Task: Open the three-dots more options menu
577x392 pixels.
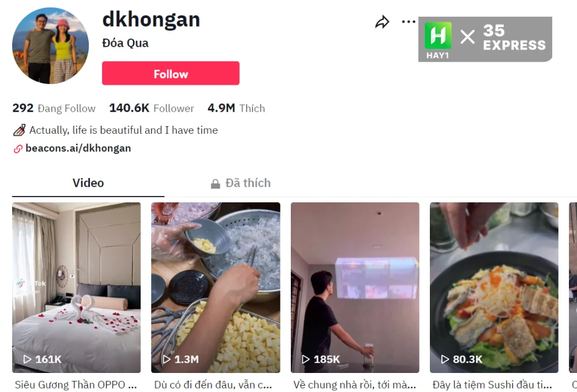Action: [x=409, y=22]
